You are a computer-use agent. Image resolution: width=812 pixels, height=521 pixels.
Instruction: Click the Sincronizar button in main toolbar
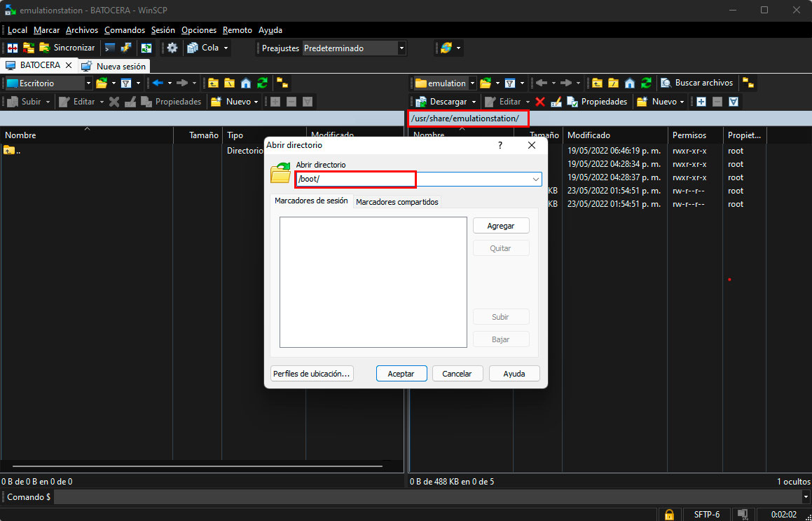tap(67, 48)
